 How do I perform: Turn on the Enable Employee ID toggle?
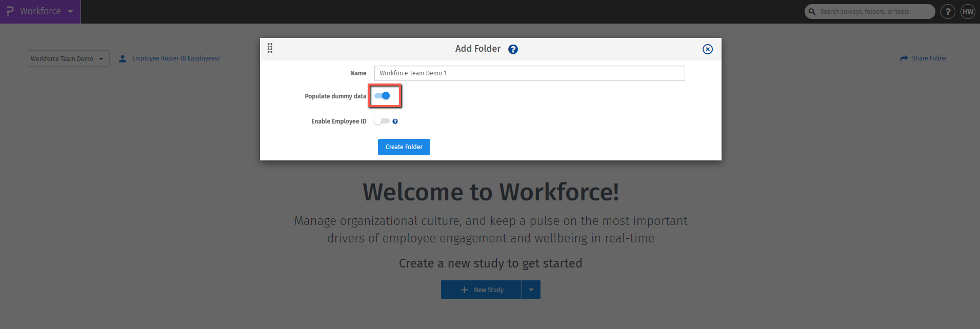tap(382, 121)
